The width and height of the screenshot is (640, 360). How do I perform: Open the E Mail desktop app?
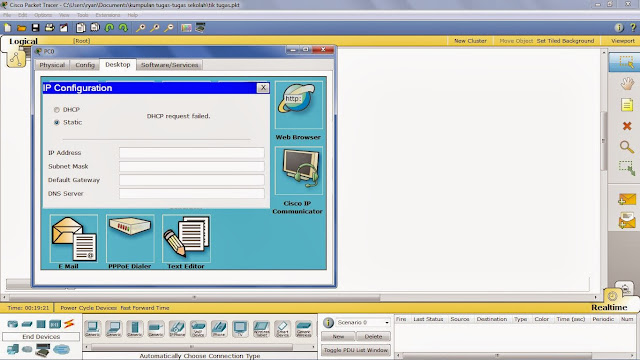tap(74, 238)
